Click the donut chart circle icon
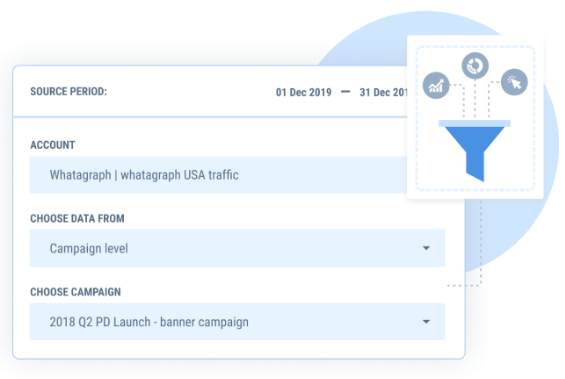The image size is (565, 379). click(x=475, y=66)
